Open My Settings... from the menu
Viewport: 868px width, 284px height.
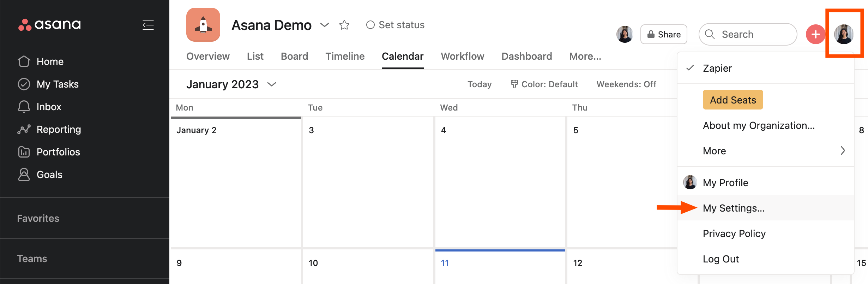tap(766, 208)
